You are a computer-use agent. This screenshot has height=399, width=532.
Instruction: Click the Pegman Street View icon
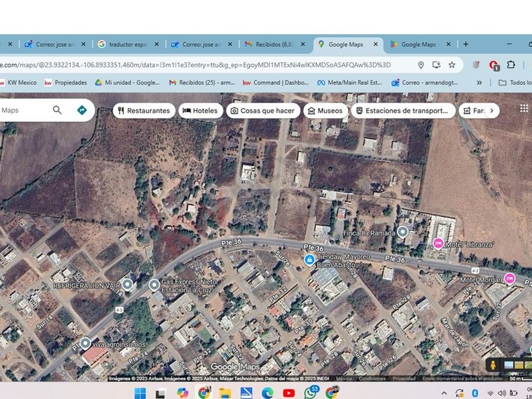coord(492,365)
